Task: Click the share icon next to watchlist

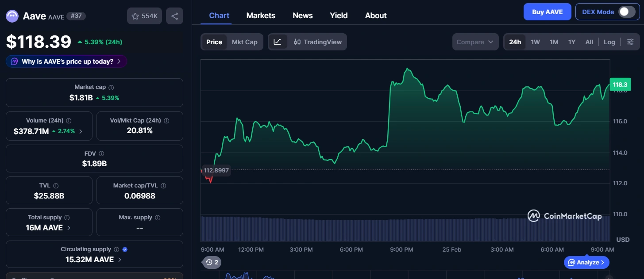Action: [174, 16]
